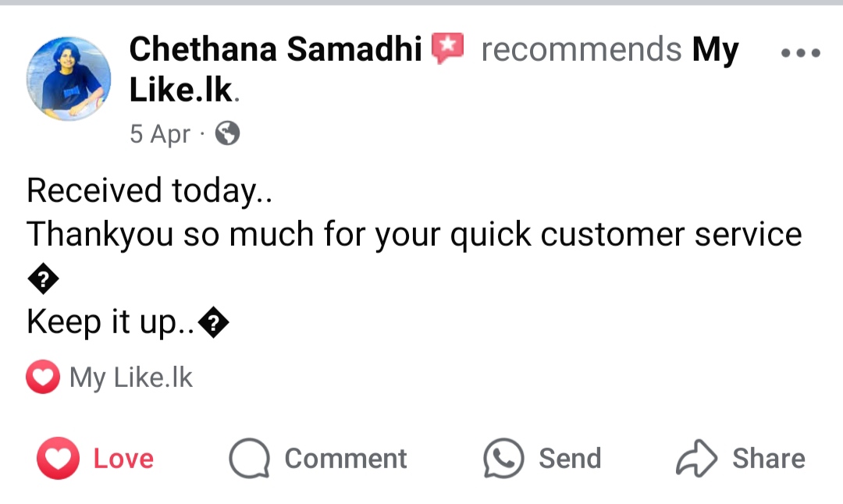Click the 5 Apr post timestamp
The width and height of the screenshot is (843, 504).
click(159, 134)
